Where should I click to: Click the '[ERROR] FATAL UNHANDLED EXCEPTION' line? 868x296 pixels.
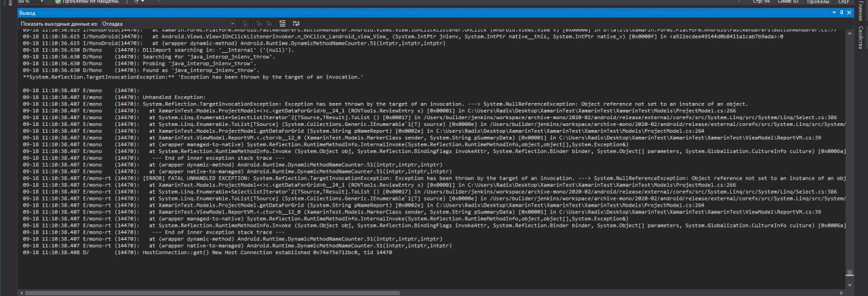tap(434, 179)
